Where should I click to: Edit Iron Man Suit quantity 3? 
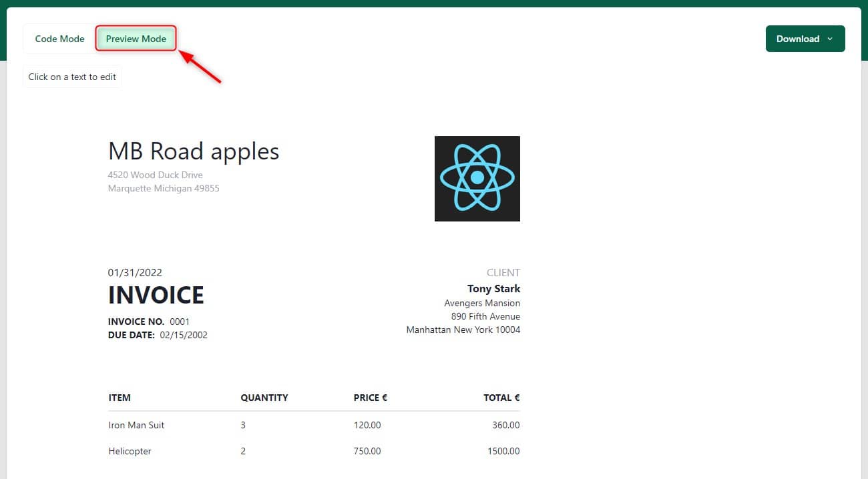pyautogui.click(x=243, y=425)
